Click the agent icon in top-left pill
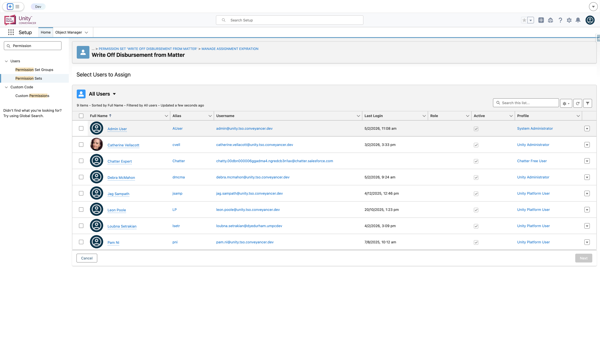Screen dimensions: 600x364 10,7
